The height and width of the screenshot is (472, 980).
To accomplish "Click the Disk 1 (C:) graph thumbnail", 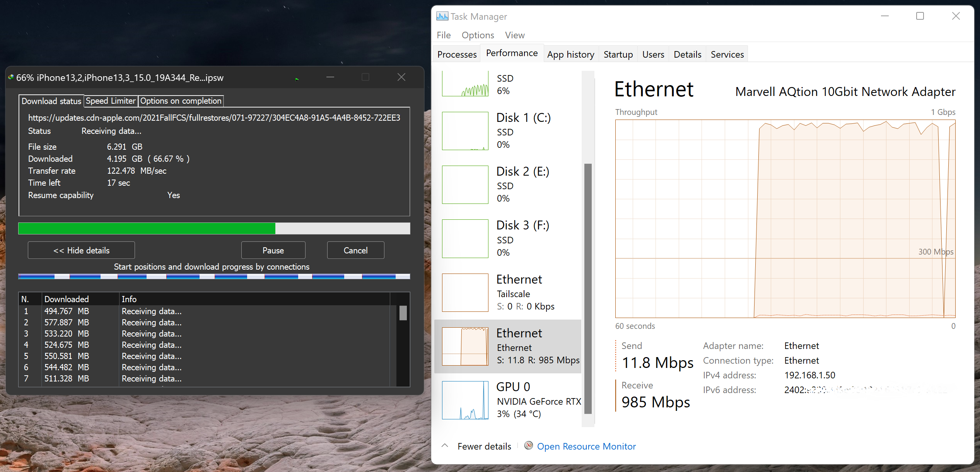I will click(x=465, y=131).
